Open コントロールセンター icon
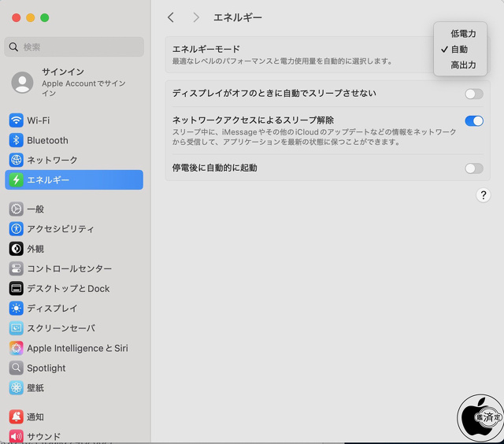504x444 pixels. click(16, 268)
